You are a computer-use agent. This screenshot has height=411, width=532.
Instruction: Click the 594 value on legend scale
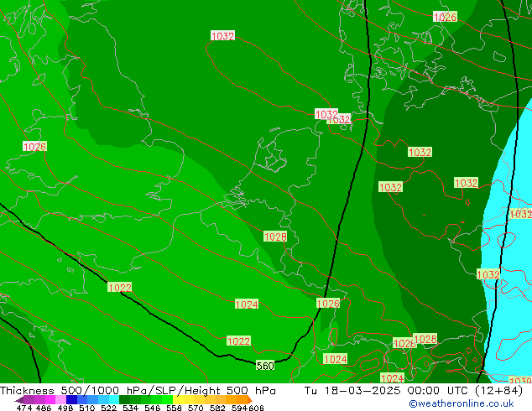pyautogui.click(x=240, y=408)
